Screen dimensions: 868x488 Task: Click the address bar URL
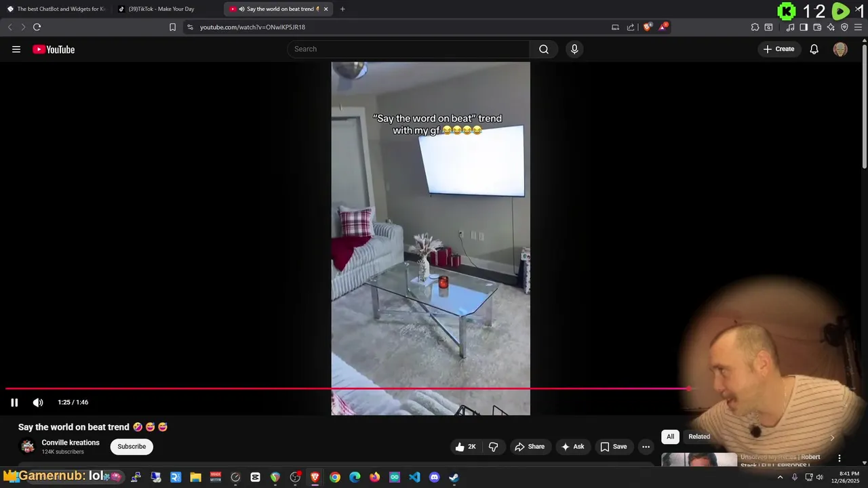(252, 27)
